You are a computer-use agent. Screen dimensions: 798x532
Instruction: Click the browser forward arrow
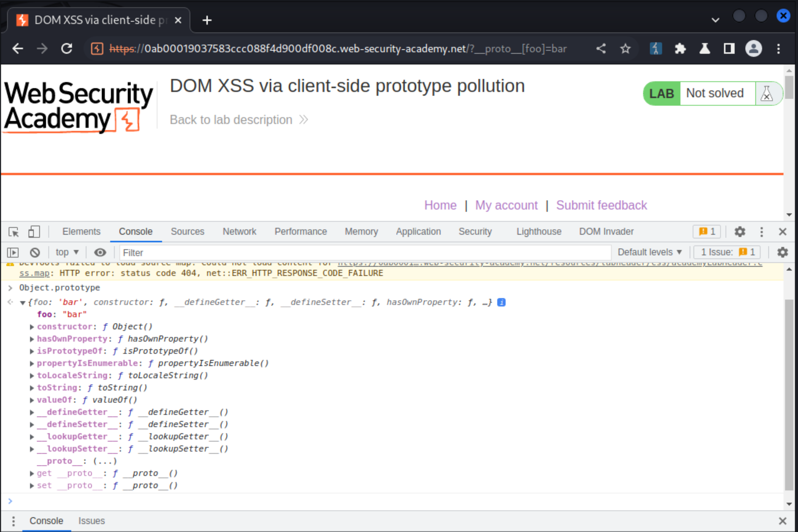(42, 49)
